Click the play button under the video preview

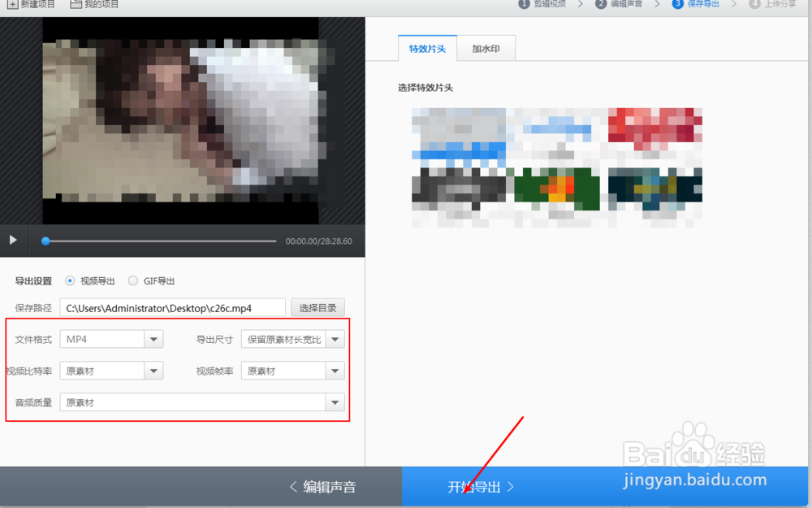coord(14,240)
